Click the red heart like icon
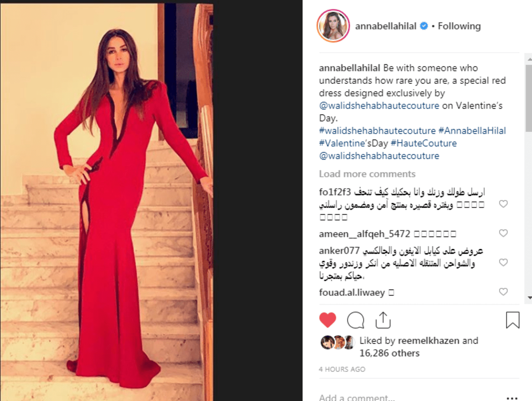 click(328, 320)
